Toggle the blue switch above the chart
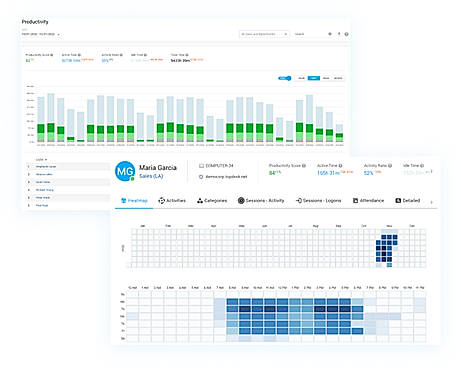This screenshot has width=461, height=368. click(285, 78)
